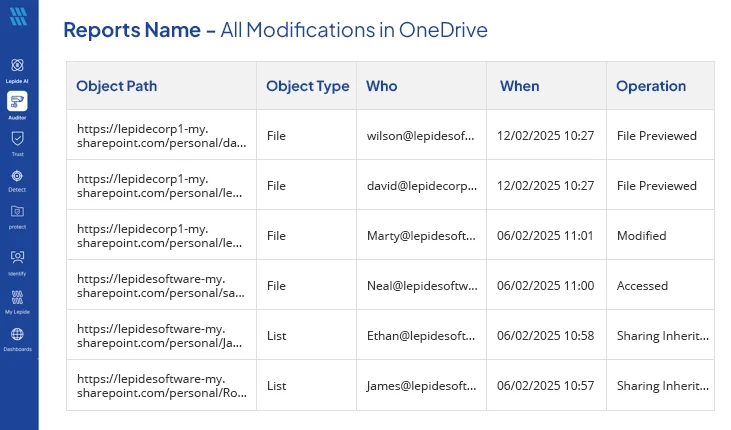731x430 pixels.
Task: Select object path ending personal/sa...
Action: (161, 285)
